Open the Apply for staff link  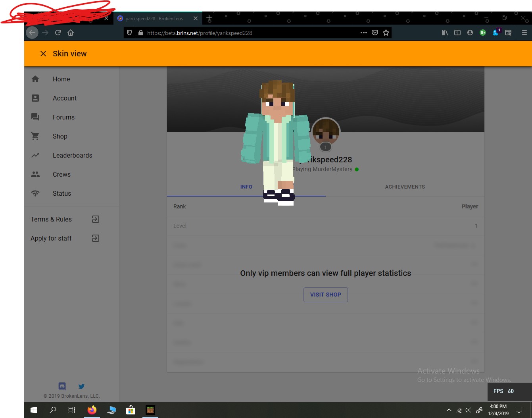(x=96, y=238)
